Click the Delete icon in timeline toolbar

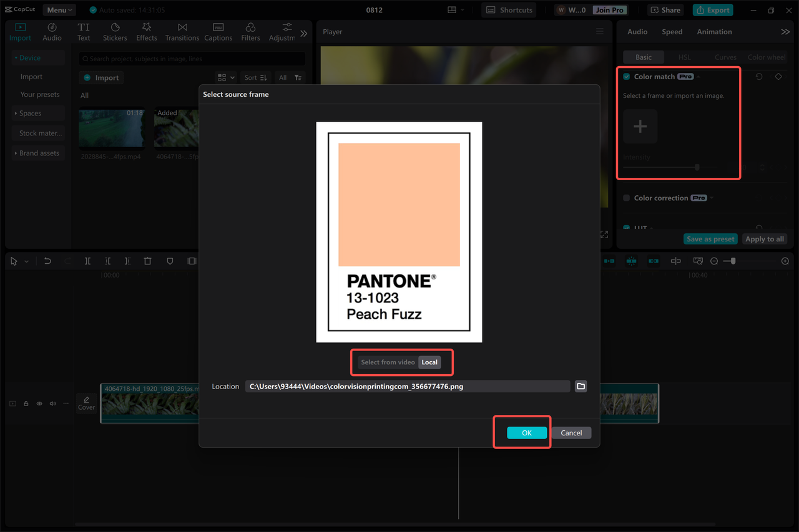click(x=147, y=261)
